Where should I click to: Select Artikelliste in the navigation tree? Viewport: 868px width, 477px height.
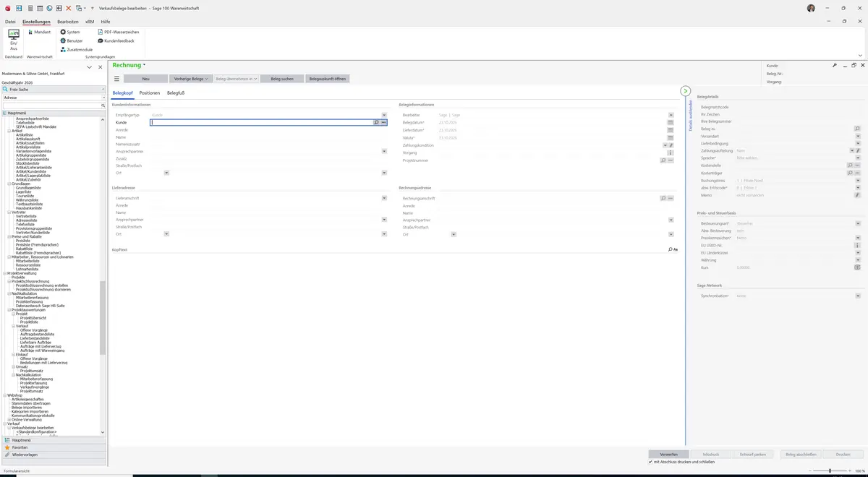click(25, 135)
